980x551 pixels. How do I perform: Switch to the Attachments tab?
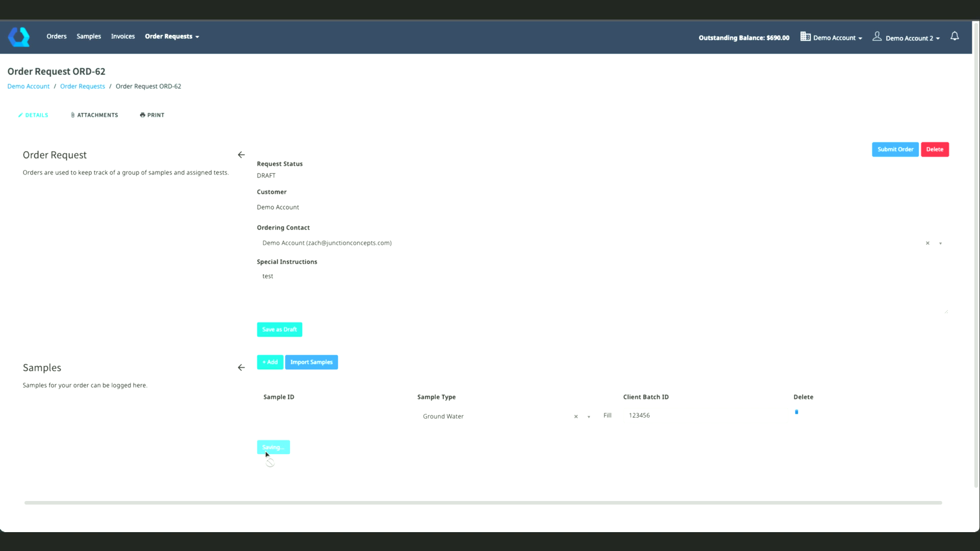(94, 115)
